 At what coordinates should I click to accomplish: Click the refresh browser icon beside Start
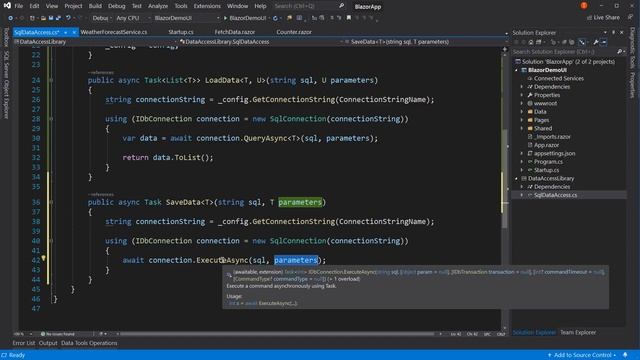pos(275,18)
